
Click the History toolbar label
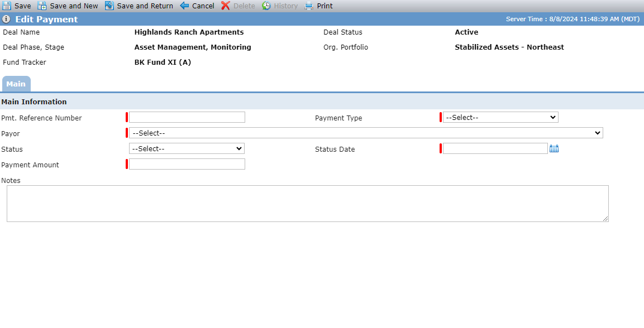click(x=286, y=6)
